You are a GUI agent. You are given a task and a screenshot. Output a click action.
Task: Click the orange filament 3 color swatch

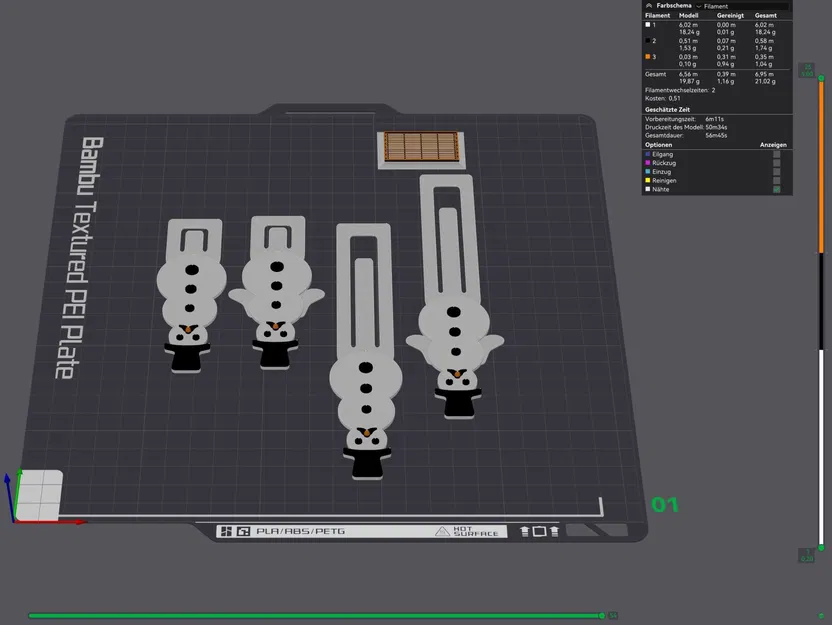[x=647, y=57]
